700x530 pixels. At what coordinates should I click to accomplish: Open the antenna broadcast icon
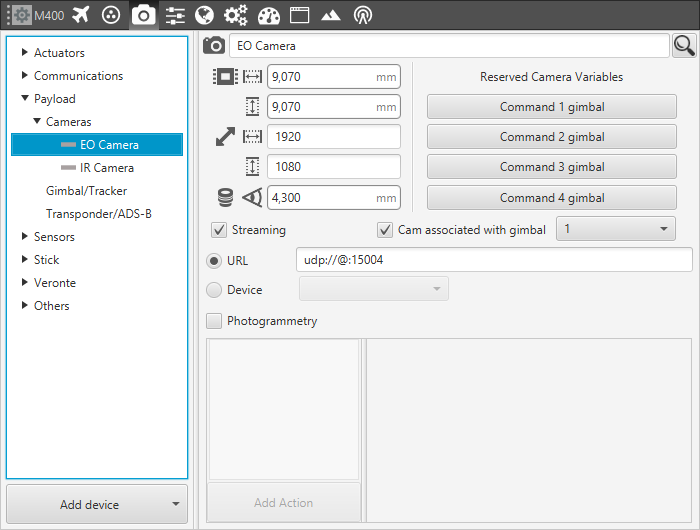click(x=362, y=15)
